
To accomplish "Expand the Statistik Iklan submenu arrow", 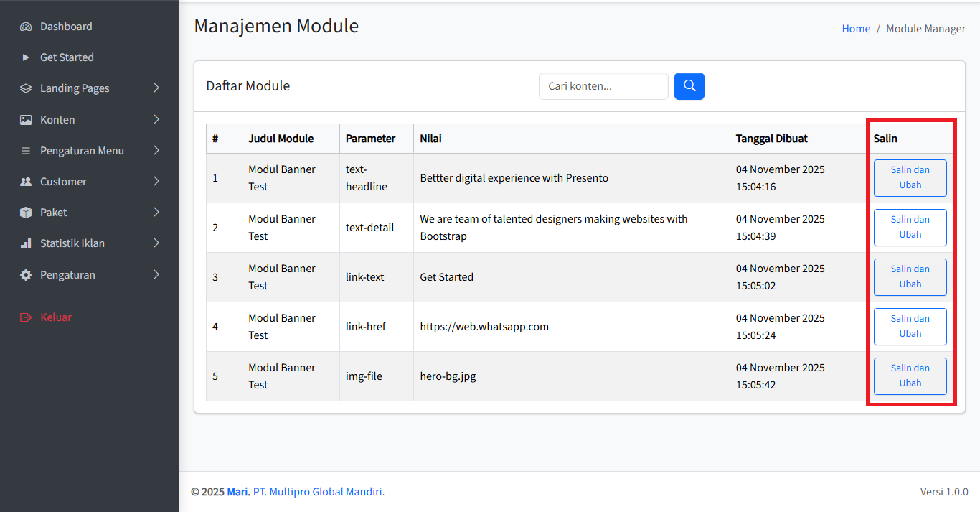I will pyautogui.click(x=156, y=243).
